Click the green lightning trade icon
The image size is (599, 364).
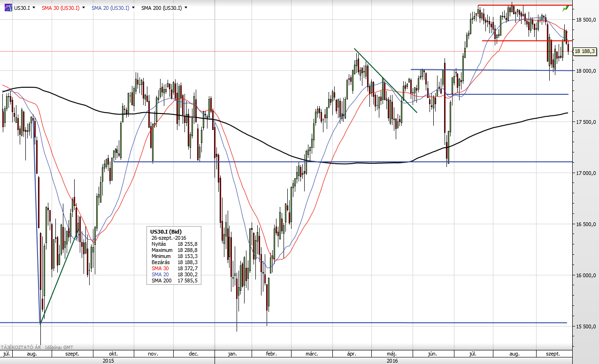[566, 8]
